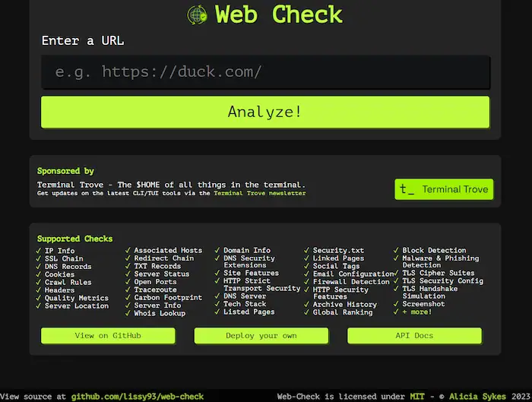Click the Web Check globe logo icon
532x402 pixels.
point(197,14)
